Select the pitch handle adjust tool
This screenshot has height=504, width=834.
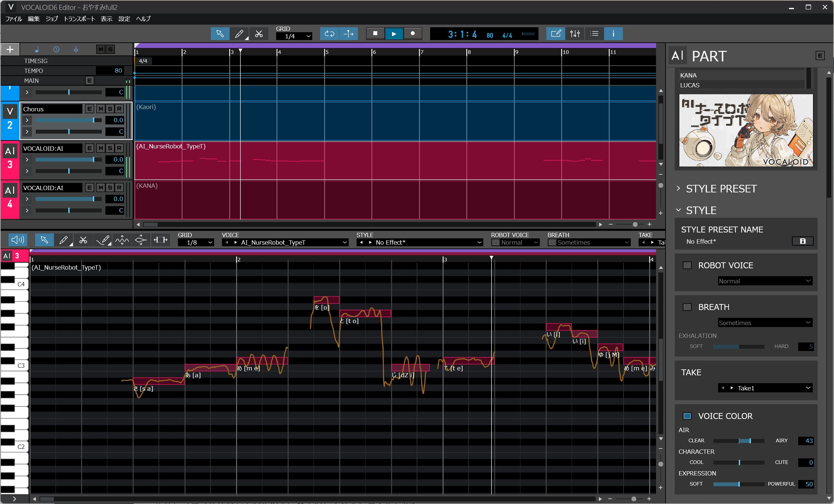coord(141,240)
